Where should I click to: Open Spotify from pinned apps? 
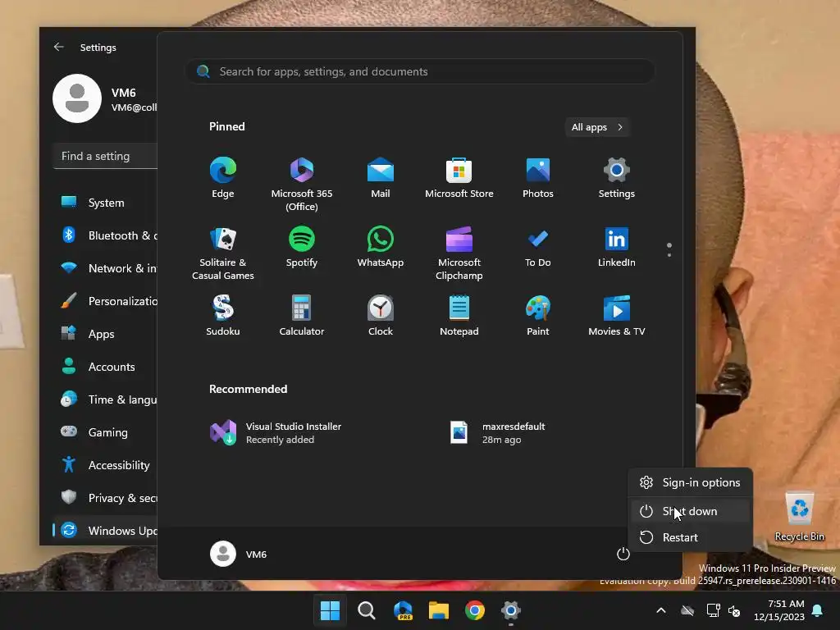[302, 247]
